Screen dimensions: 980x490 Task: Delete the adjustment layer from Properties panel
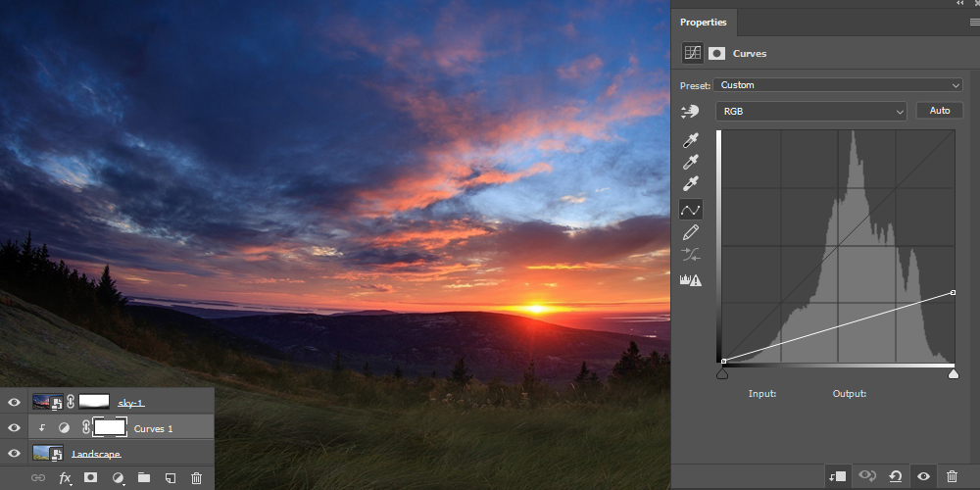[952, 476]
